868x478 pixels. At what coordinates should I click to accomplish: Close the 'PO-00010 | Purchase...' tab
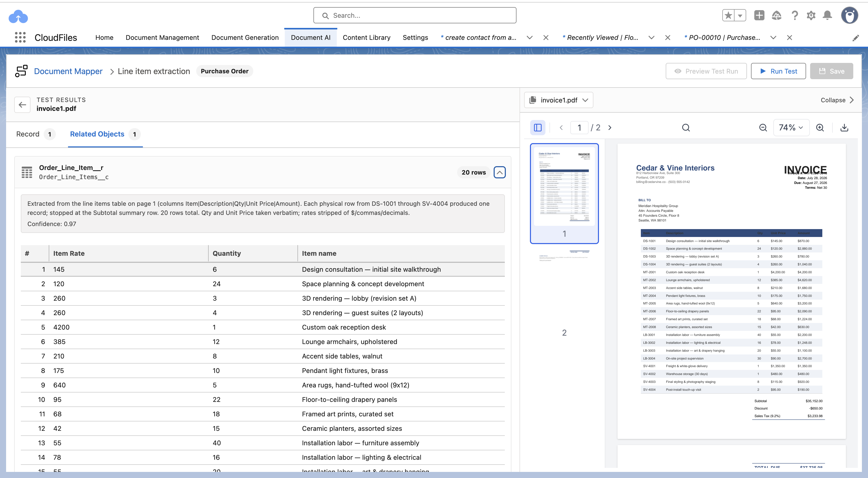(790, 38)
